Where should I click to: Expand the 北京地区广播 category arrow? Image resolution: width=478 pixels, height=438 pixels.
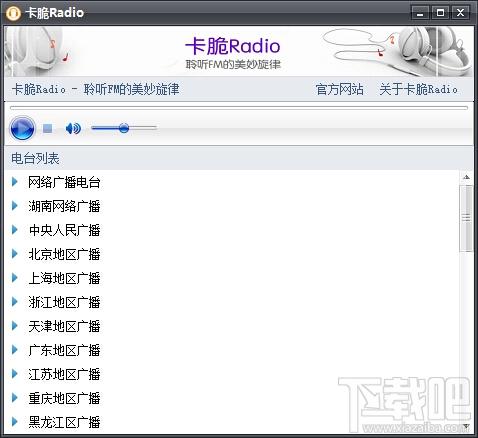pos(15,254)
